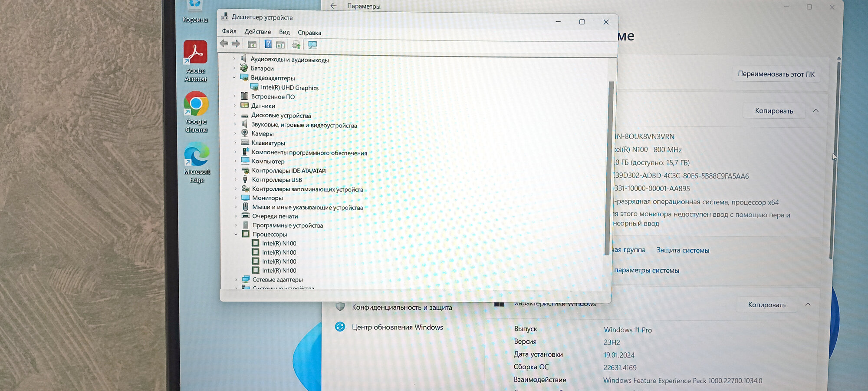Open the Действие menu
Viewport: 868px width, 391px height.
257,32
